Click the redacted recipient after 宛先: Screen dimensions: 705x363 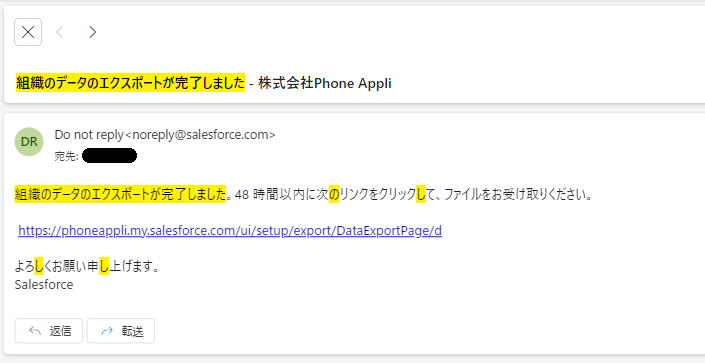pyautogui.click(x=109, y=156)
